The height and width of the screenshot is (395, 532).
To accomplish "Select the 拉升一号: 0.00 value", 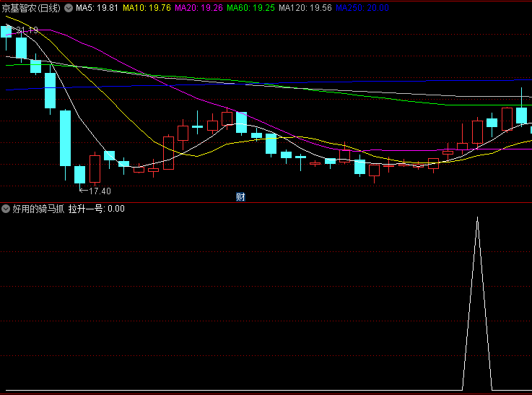I will pyautogui.click(x=96, y=209).
